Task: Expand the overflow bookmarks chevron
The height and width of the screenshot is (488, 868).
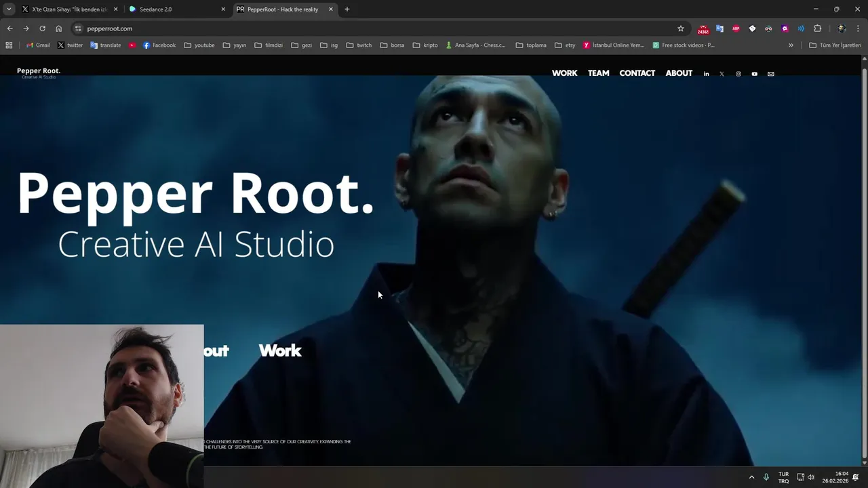Action: pyautogui.click(x=791, y=45)
